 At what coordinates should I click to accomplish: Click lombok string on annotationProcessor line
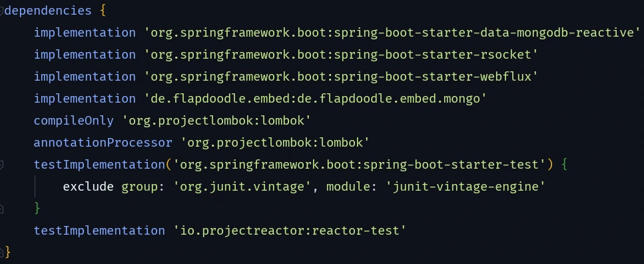[275, 143]
